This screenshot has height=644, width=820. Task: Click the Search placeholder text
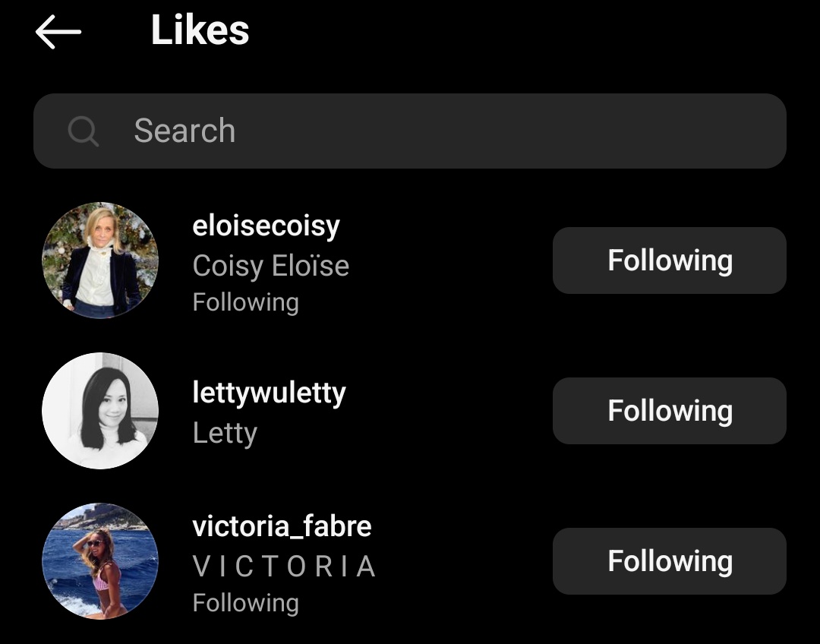(x=184, y=131)
